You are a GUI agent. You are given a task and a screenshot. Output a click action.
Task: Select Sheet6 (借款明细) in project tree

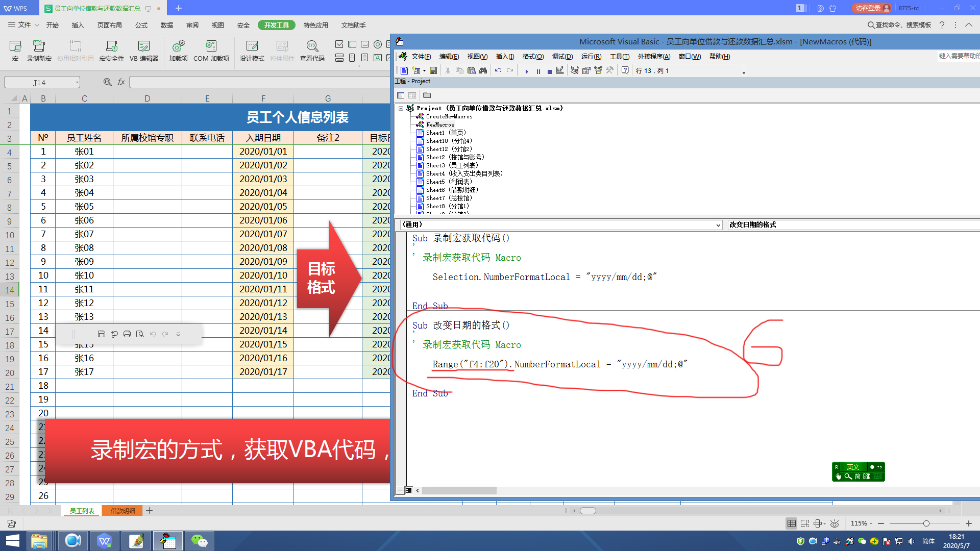452,190
